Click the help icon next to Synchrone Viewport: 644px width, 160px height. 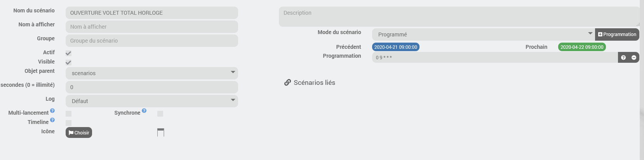(x=144, y=111)
